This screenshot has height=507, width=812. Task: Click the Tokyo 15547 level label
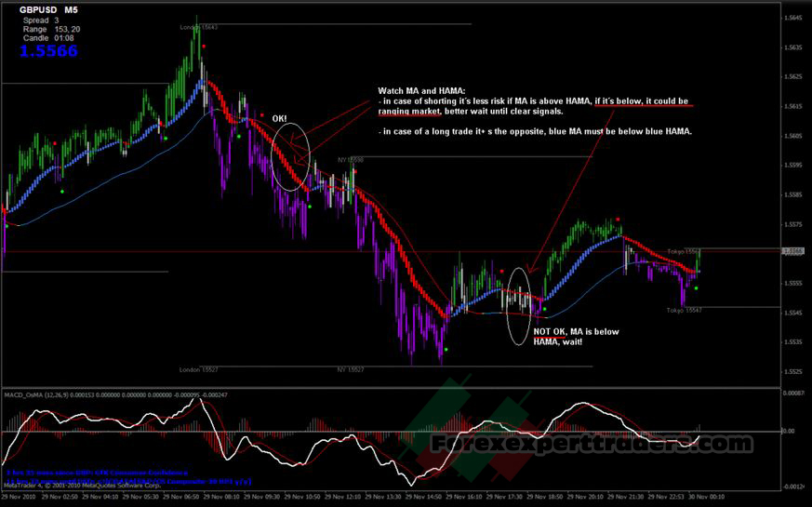(686, 309)
